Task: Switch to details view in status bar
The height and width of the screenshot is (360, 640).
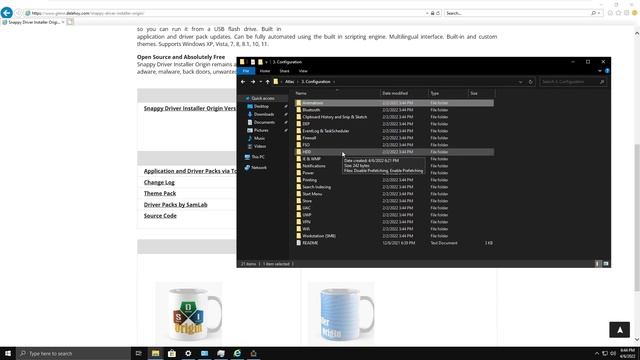Action: point(598,264)
